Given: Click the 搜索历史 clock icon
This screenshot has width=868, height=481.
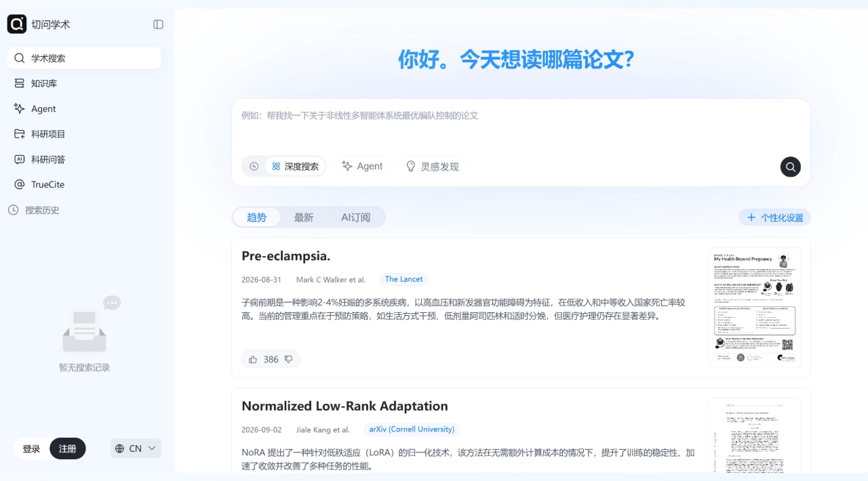Looking at the screenshot, I should 13,210.
